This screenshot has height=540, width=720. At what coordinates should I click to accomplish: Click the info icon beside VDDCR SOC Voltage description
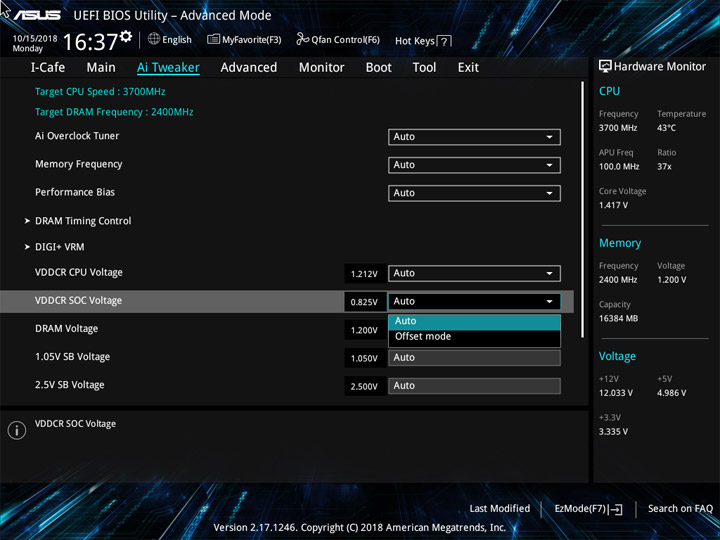17,430
